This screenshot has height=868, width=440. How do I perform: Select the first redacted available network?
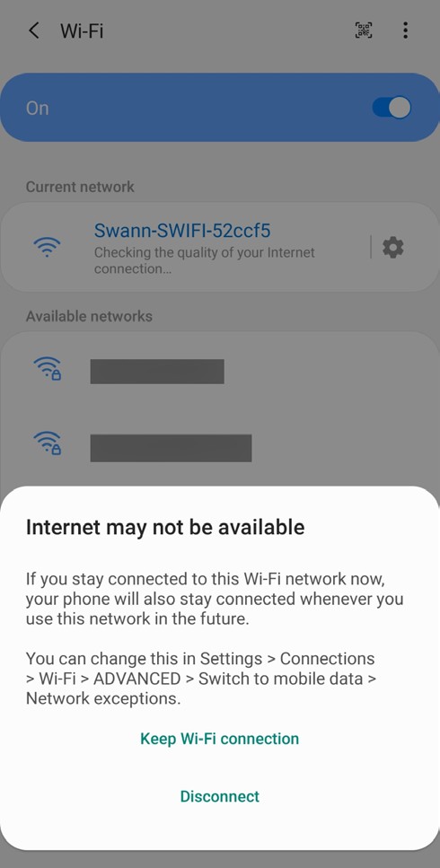157,372
